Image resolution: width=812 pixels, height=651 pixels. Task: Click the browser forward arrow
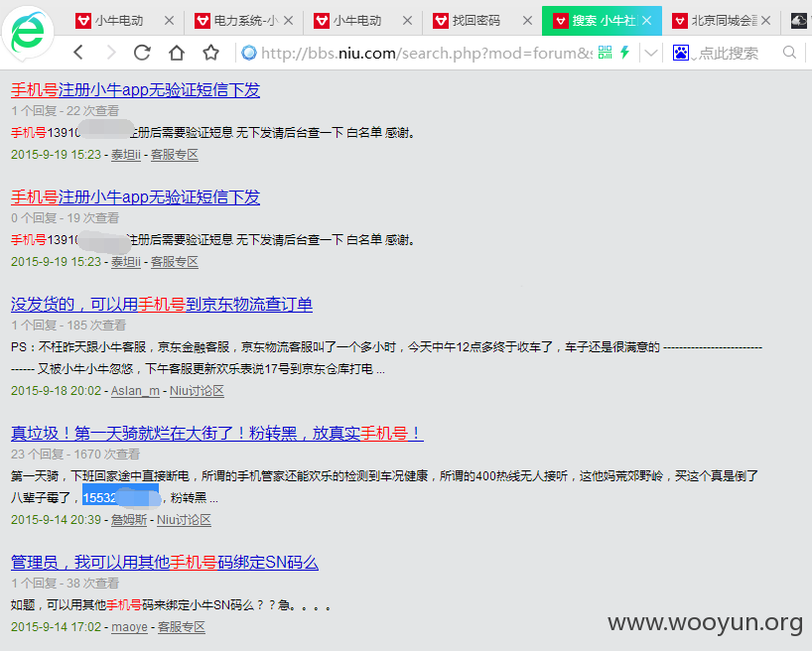pyautogui.click(x=110, y=53)
